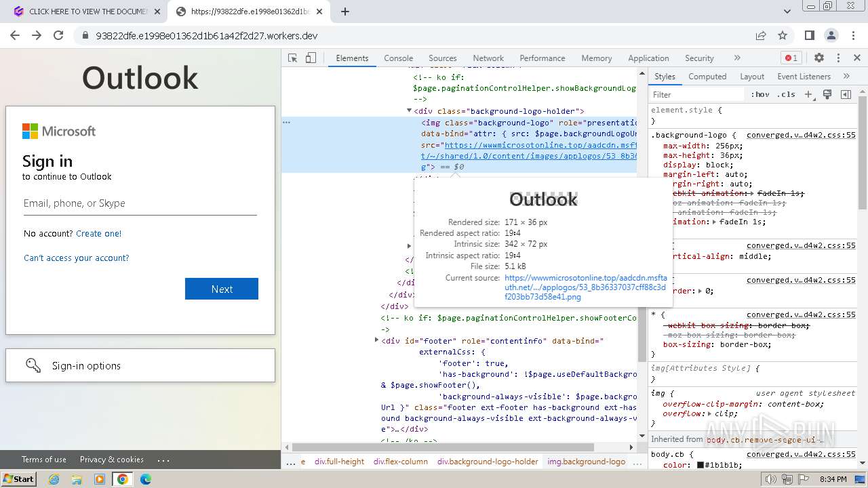
Task: Select div.background-logo-holder in the breadcrumb
Action: pos(488,462)
